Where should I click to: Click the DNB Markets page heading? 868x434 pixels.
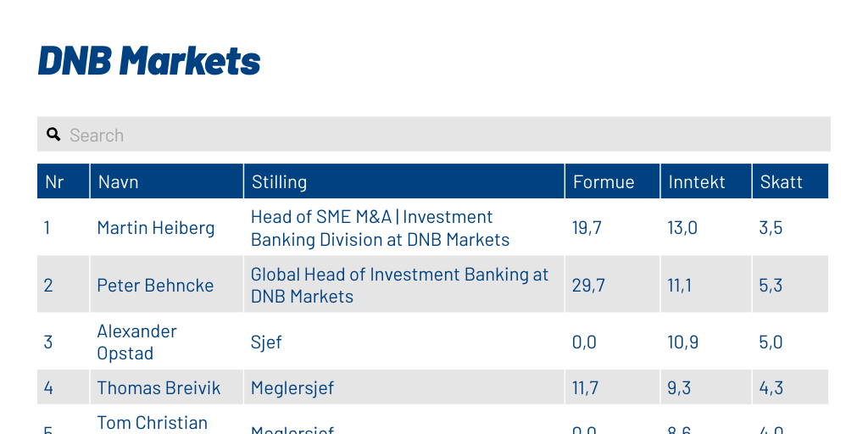149,61
